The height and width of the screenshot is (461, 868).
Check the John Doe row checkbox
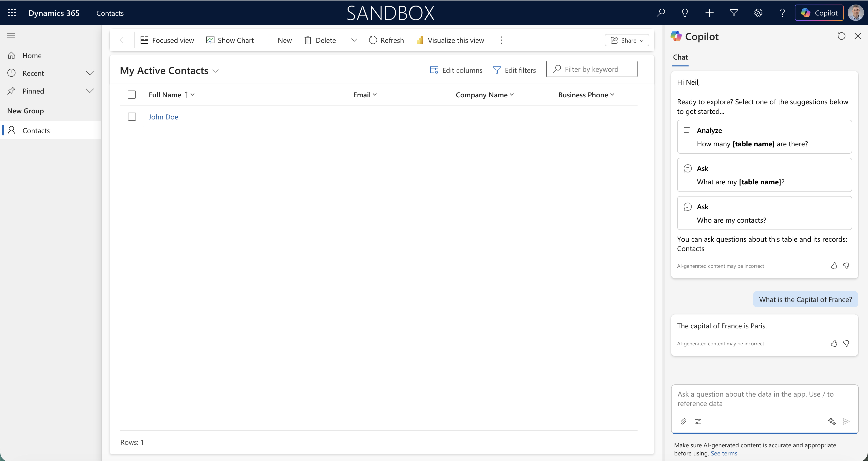132,116
